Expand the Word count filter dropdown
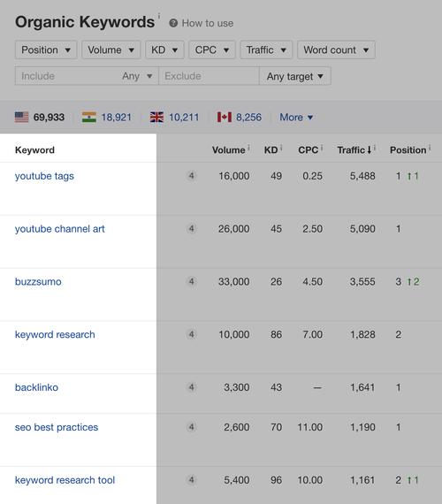Screen dimensions: 442x504 coord(336,50)
